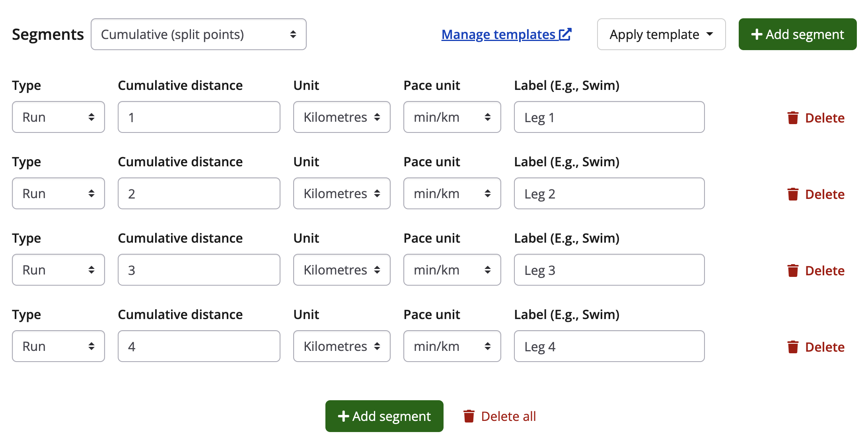Click the trash icon for Leg 2

pos(793,194)
